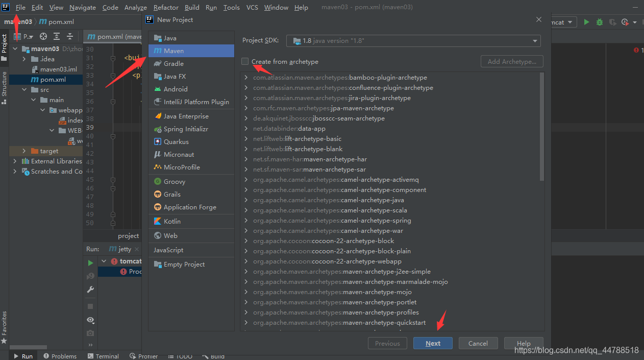Select the Empty Project type
This screenshot has height=360, width=644.
click(x=191, y=265)
